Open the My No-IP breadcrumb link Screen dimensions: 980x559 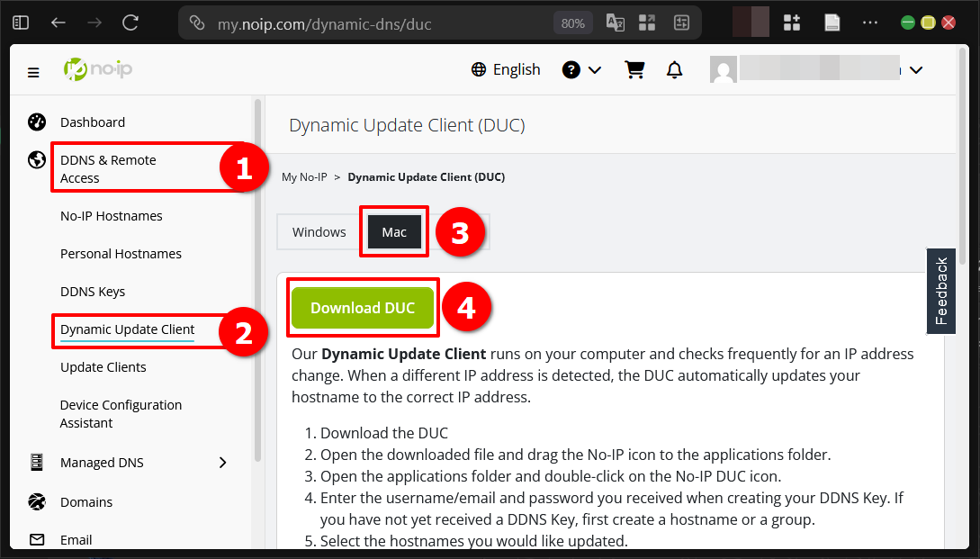304,176
